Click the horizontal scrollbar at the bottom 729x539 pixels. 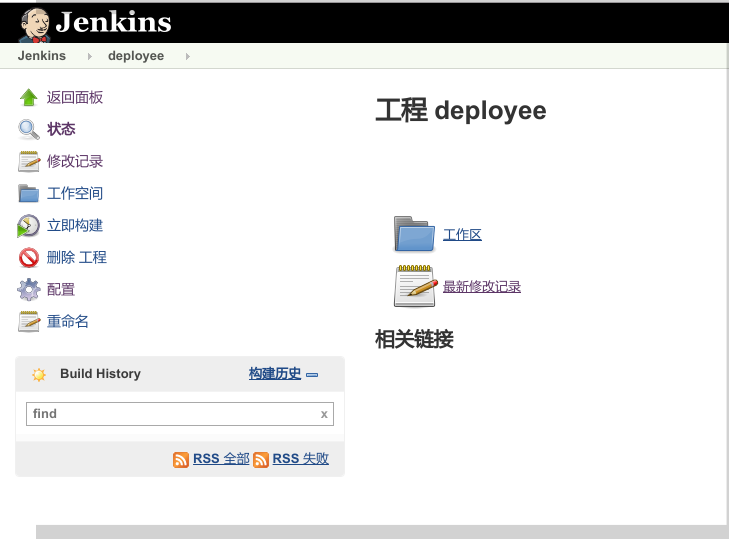[382, 532]
